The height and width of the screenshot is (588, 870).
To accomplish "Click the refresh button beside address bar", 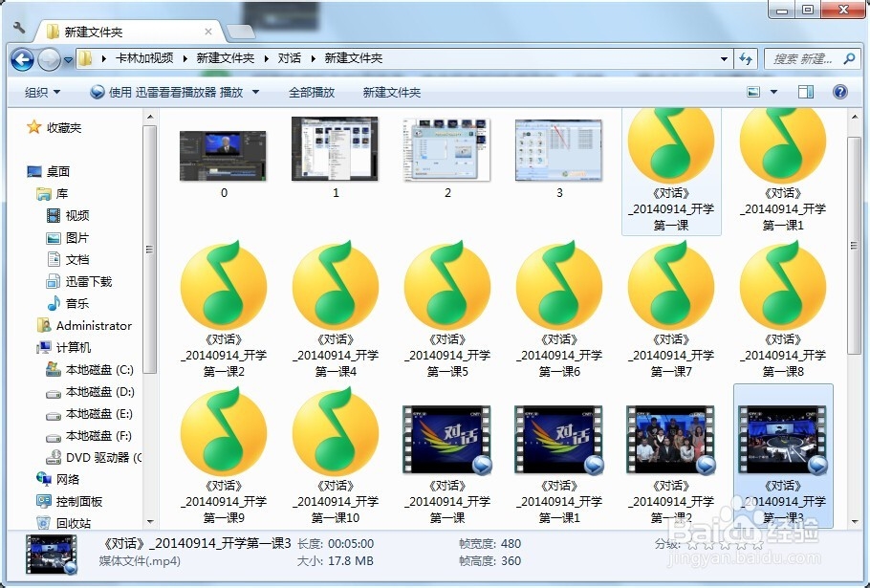I will pyautogui.click(x=746, y=59).
